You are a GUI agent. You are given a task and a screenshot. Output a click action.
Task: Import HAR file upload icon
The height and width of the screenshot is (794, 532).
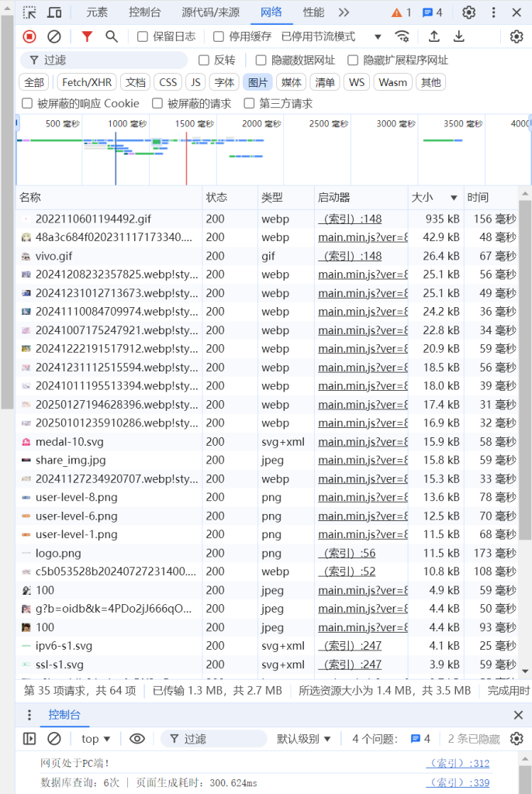434,36
